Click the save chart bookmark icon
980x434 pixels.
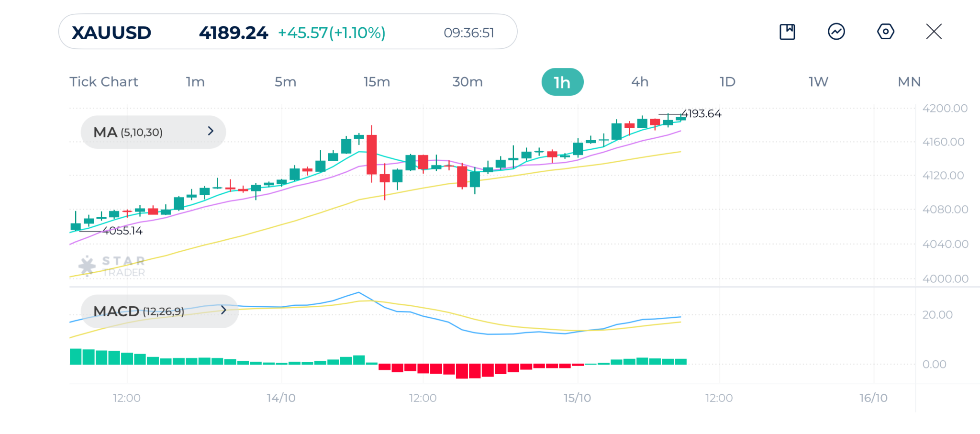787,32
